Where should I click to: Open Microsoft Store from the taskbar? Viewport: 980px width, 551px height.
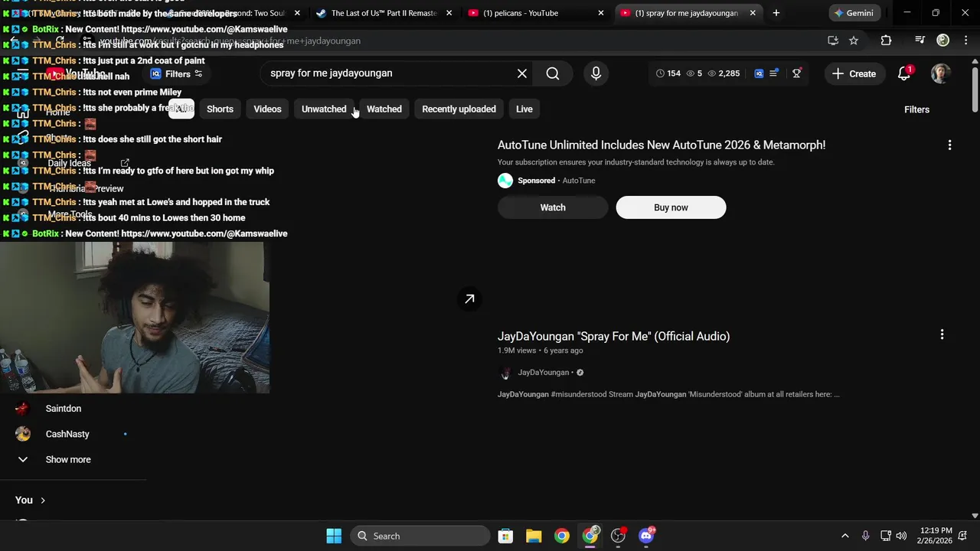point(505,536)
